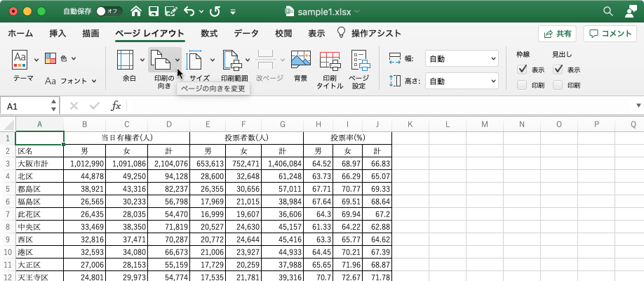The image size is (644, 281).
Task: Click the cell 当日有権者(人)
Action: (x=126, y=138)
